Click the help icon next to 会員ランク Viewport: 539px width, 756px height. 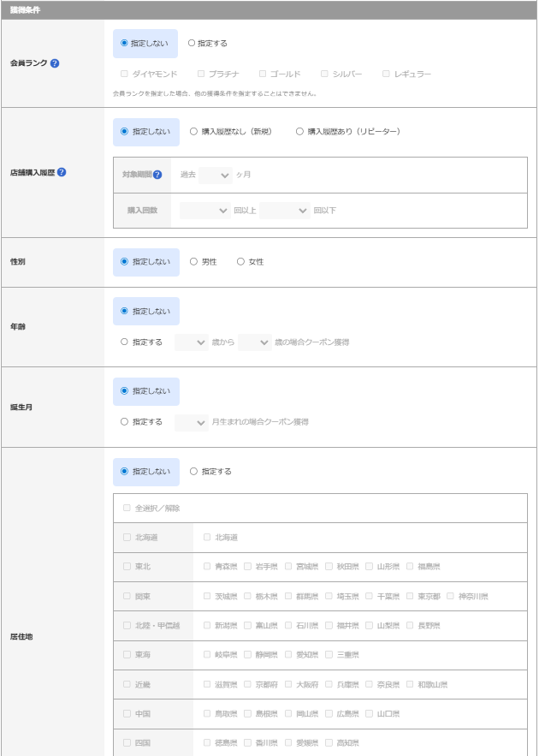(x=55, y=63)
